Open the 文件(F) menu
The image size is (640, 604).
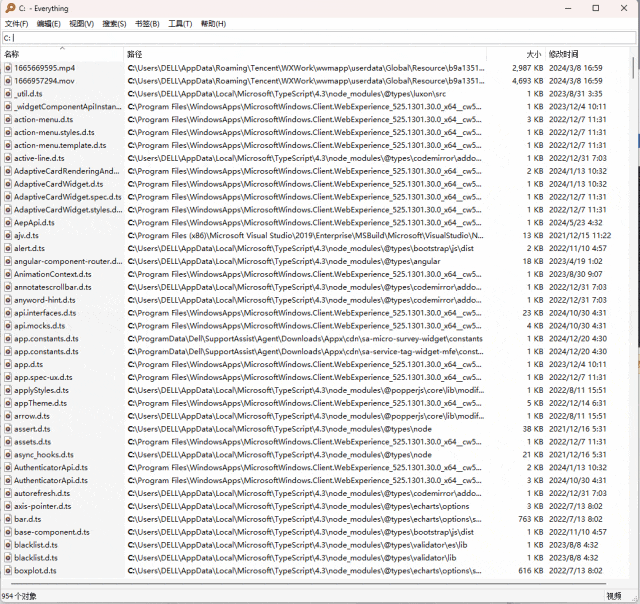[x=16, y=24]
